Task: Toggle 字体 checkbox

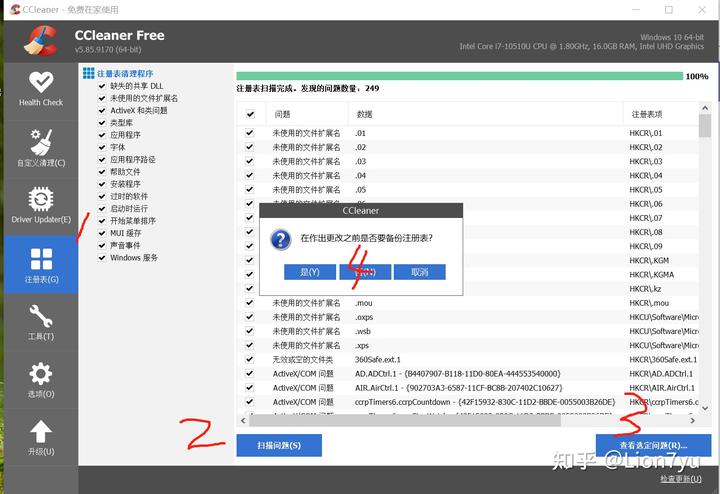Action: pos(102,147)
